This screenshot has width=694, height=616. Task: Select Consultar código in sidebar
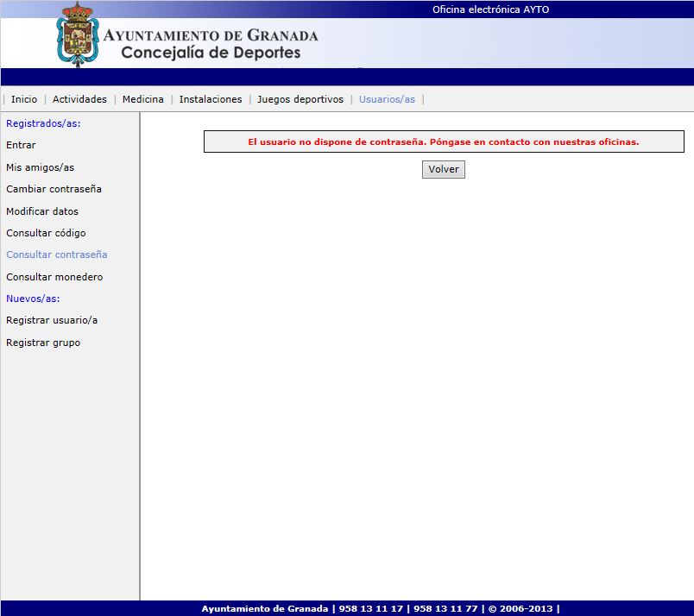pos(46,233)
